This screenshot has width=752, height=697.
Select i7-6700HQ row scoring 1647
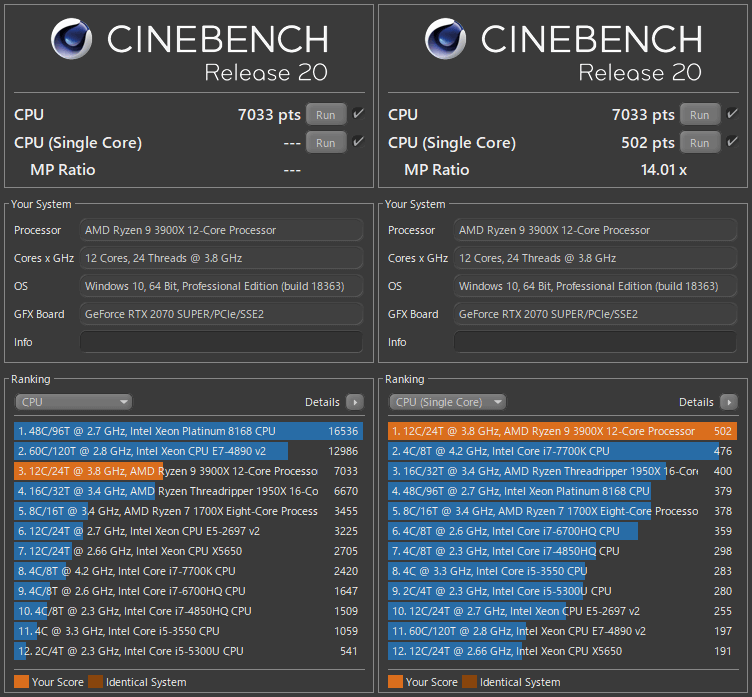188,591
